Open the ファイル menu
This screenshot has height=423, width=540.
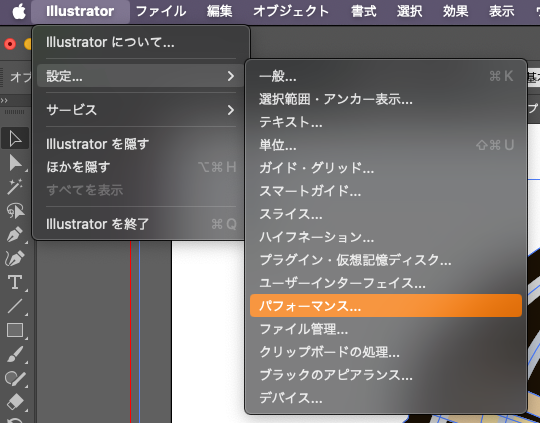161,11
